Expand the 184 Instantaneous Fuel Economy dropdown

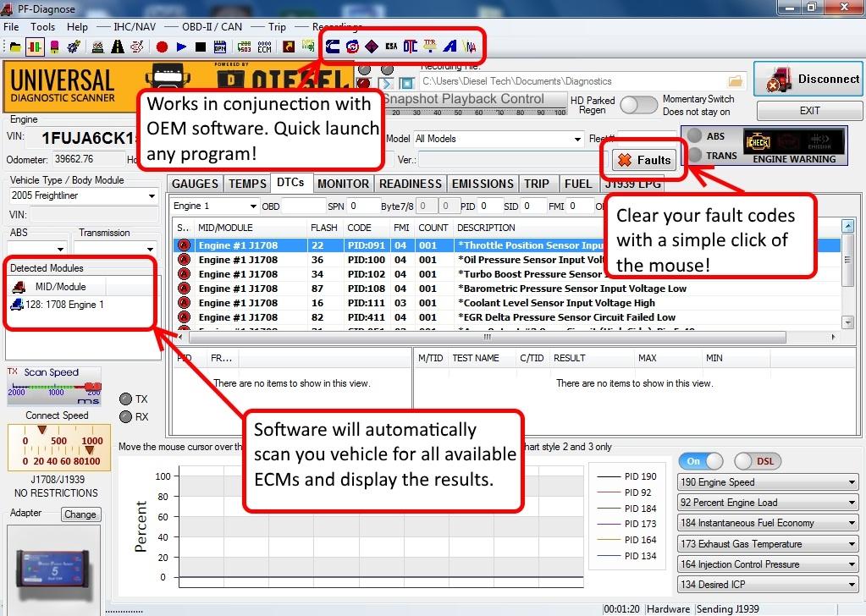coord(768,523)
